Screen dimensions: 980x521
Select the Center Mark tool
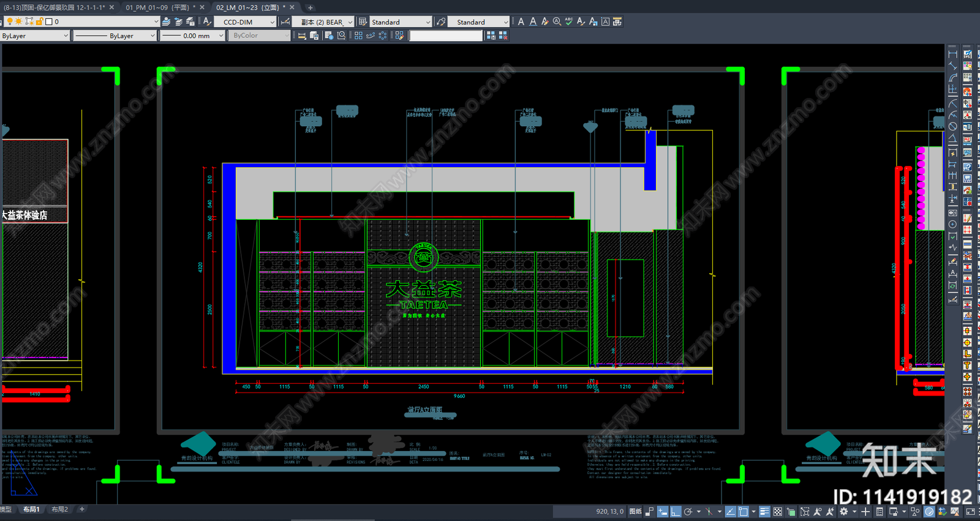click(952, 224)
